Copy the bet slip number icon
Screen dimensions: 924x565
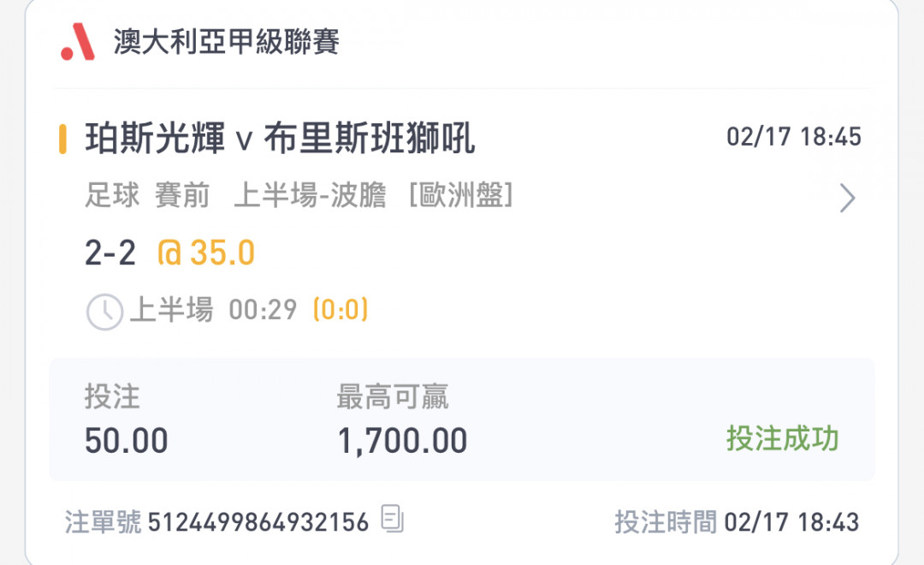tap(393, 519)
